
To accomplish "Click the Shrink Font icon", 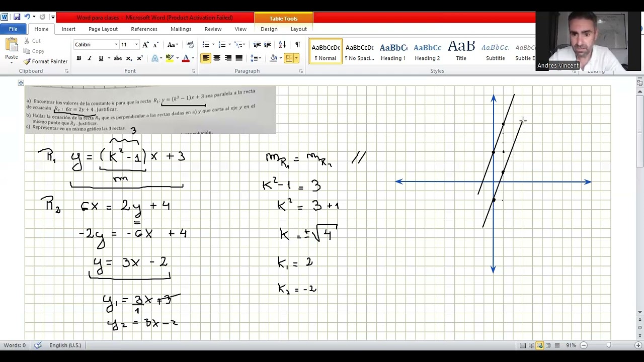I will coord(156,45).
